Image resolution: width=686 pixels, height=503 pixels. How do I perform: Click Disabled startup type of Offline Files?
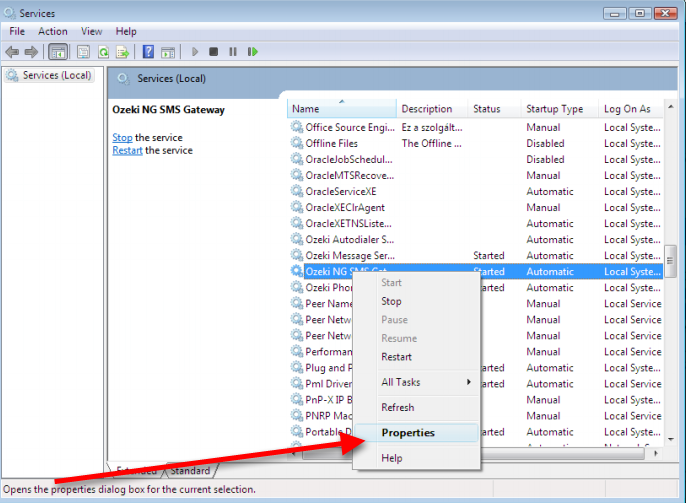tap(545, 143)
